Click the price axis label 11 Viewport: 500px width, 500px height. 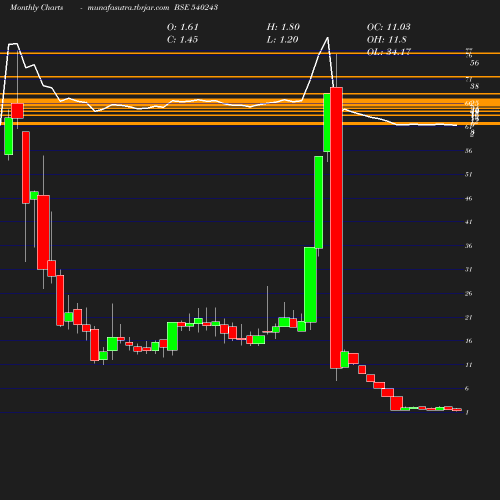coord(469,365)
